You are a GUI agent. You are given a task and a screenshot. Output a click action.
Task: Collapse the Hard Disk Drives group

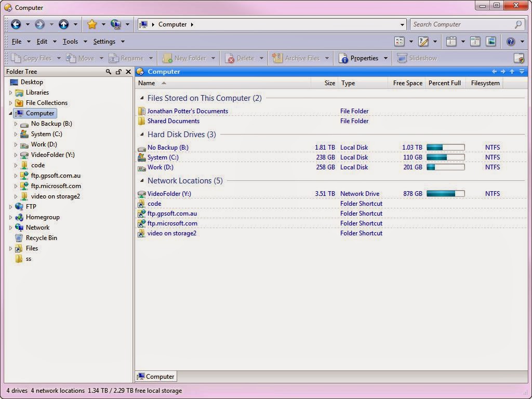[142, 135]
